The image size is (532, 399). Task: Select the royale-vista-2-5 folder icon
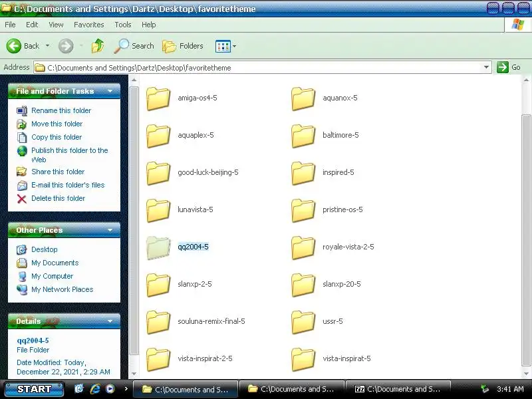click(x=303, y=247)
